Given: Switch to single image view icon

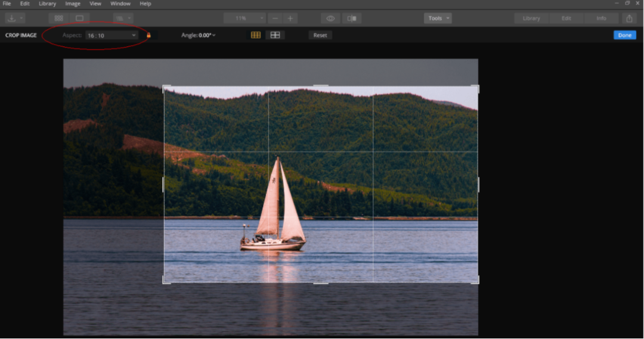Looking at the screenshot, I should (x=80, y=18).
